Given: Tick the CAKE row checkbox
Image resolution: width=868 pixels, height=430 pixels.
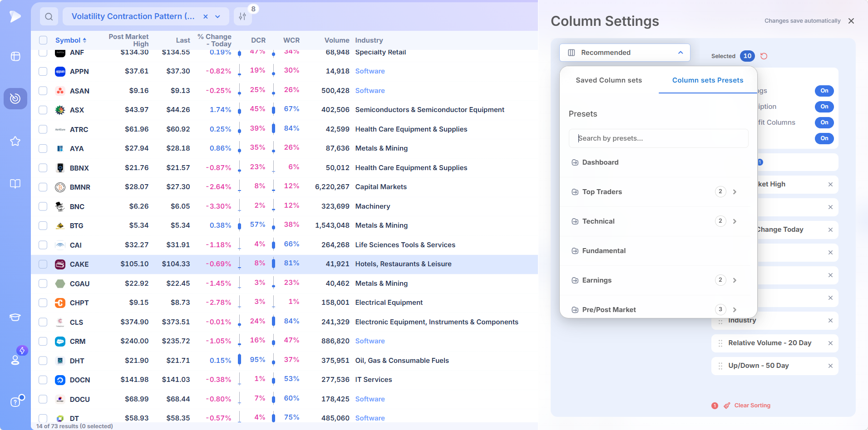Looking at the screenshot, I should coord(43,264).
